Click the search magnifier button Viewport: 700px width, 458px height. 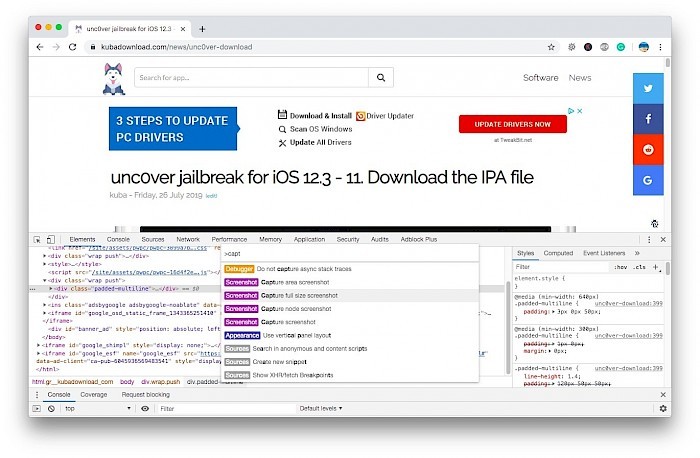[381, 78]
